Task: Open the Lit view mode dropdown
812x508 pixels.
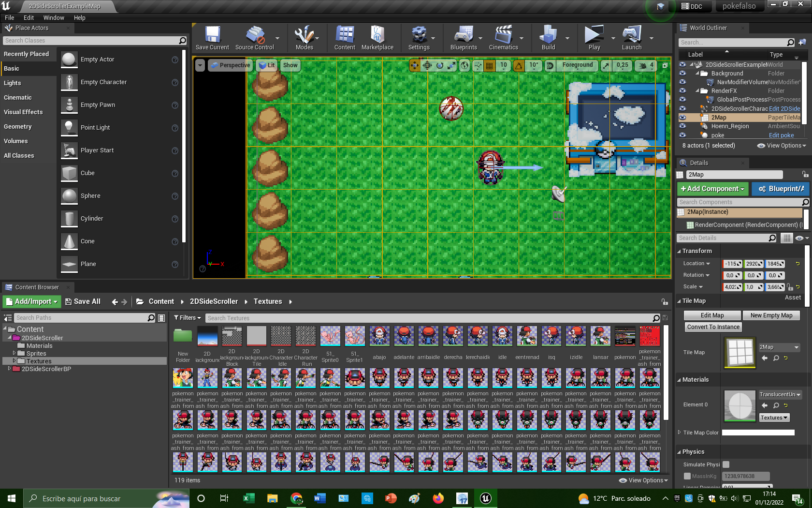Action: point(266,65)
